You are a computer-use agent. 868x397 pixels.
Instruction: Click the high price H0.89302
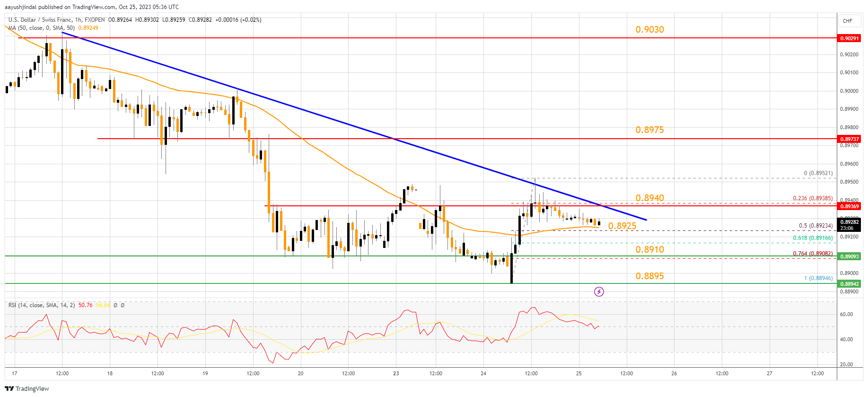[x=148, y=20]
